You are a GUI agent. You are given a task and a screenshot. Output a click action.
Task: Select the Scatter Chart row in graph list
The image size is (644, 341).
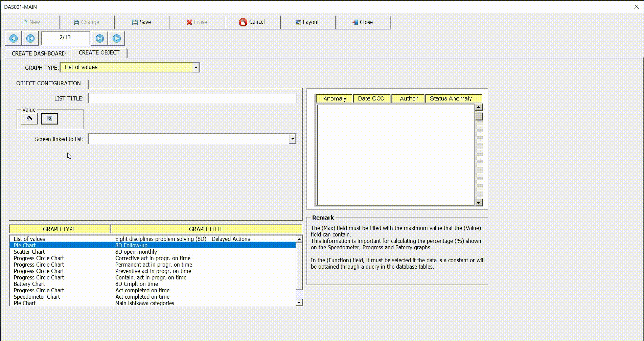tap(101, 252)
